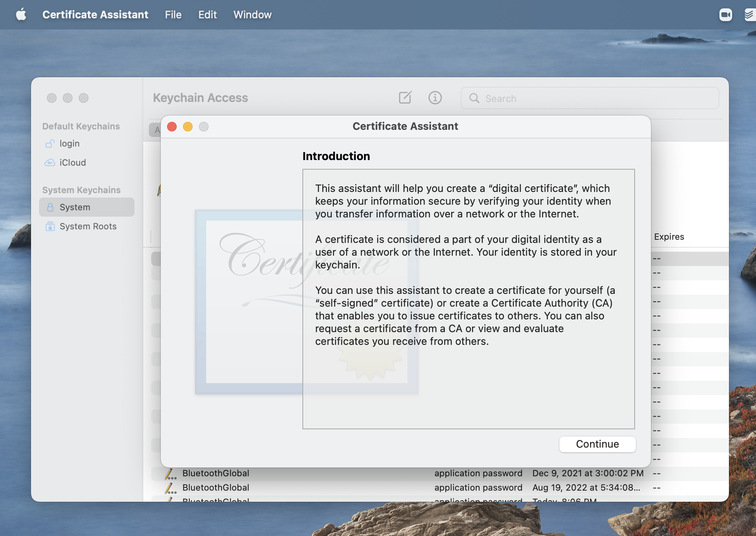Image resolution: width=756 pixels, height=536 pixels.
Task: Click the Introduction heading in assistant
Action: click(336, 156)
